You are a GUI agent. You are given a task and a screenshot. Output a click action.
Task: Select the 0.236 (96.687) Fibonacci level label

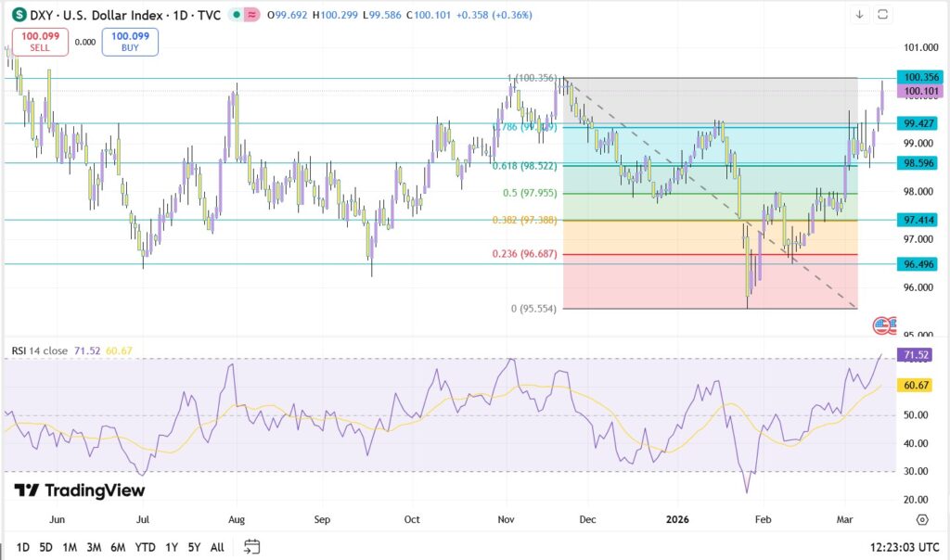[x=526, y=253]
